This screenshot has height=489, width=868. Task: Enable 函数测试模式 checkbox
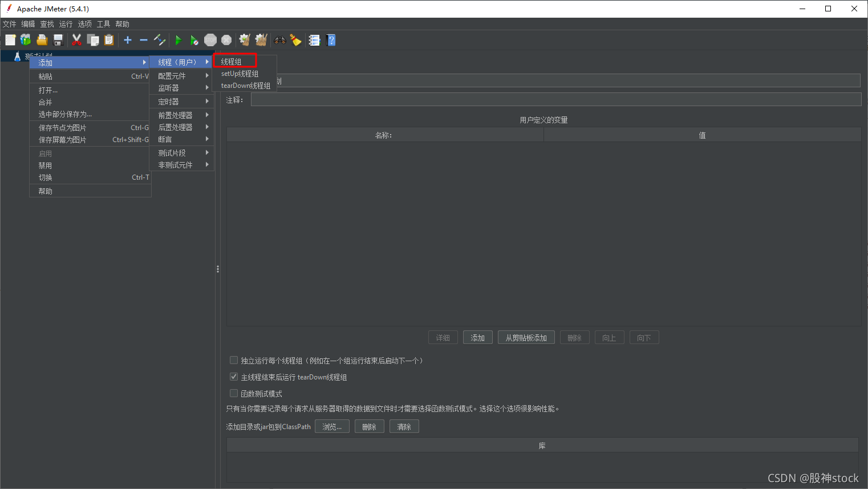coord(233,393)
